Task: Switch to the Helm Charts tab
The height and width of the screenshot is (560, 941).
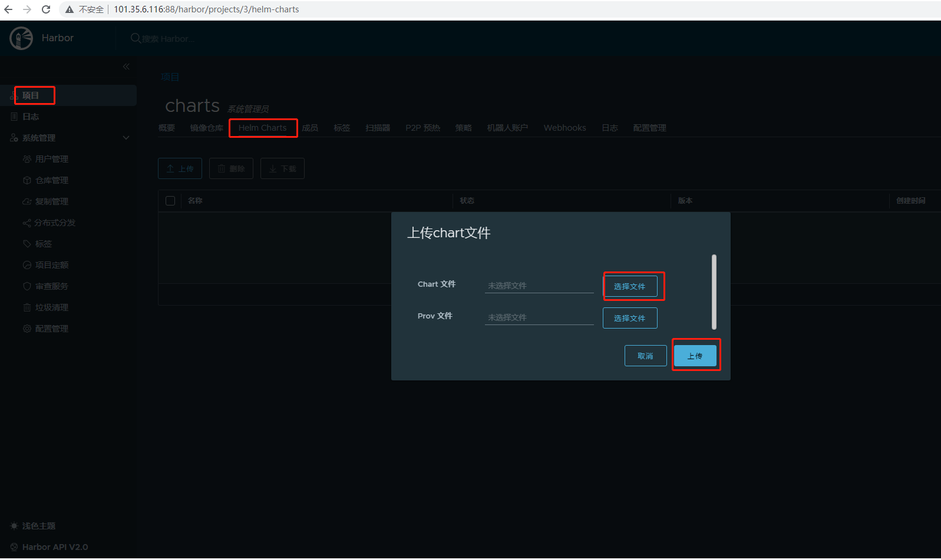Action: pyautogui.click(x=262, y=128)
